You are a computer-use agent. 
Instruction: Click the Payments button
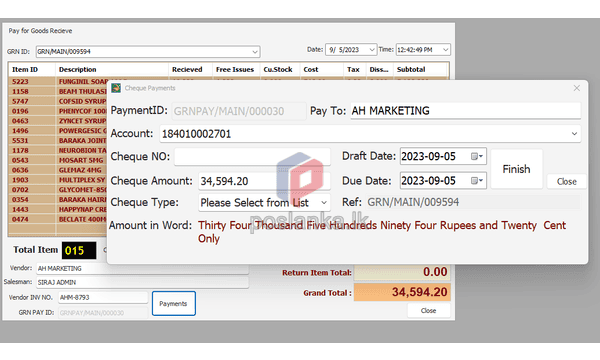tap(173, 303)
